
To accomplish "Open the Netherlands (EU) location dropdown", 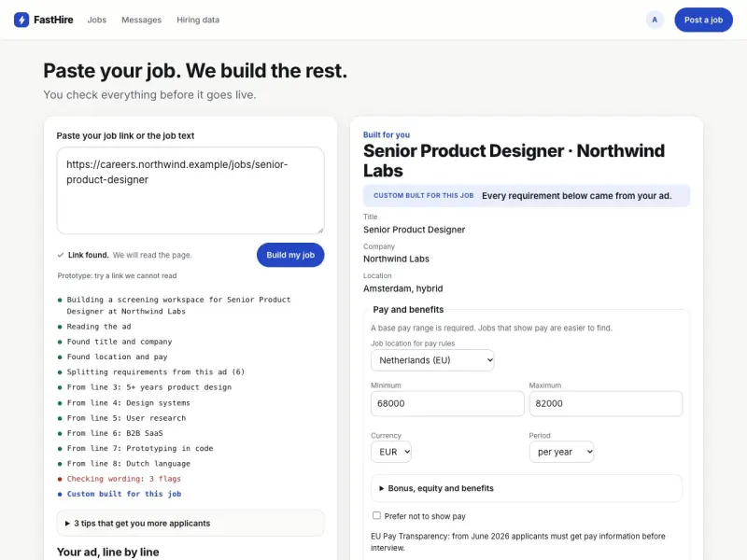I will 432,360.
